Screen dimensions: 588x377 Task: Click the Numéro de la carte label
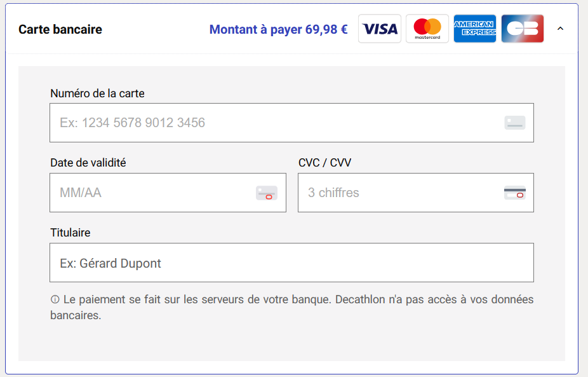pyautogui.click(x=97, y=93)
